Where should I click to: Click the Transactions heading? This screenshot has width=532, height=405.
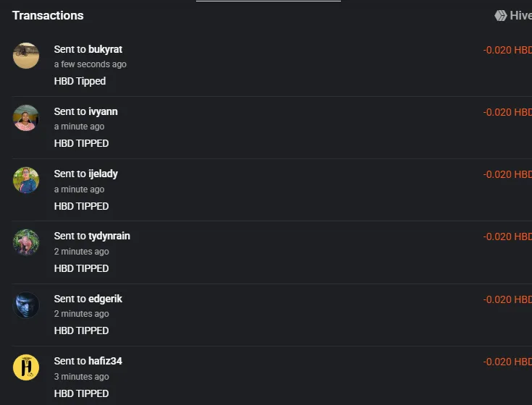point(48,16)
